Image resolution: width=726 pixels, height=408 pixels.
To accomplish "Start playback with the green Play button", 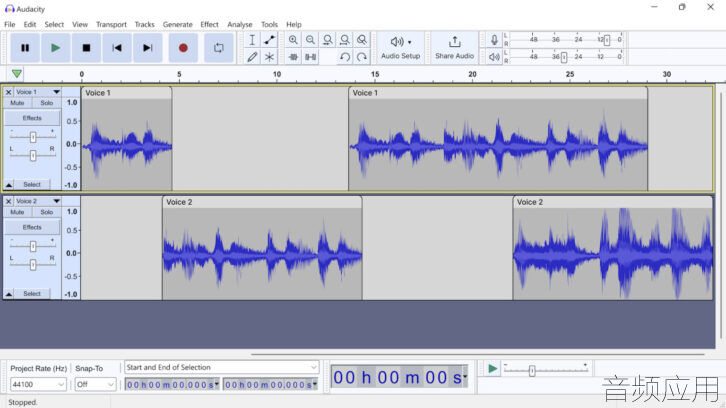I will pyautogui.click(x=56, y=48).
